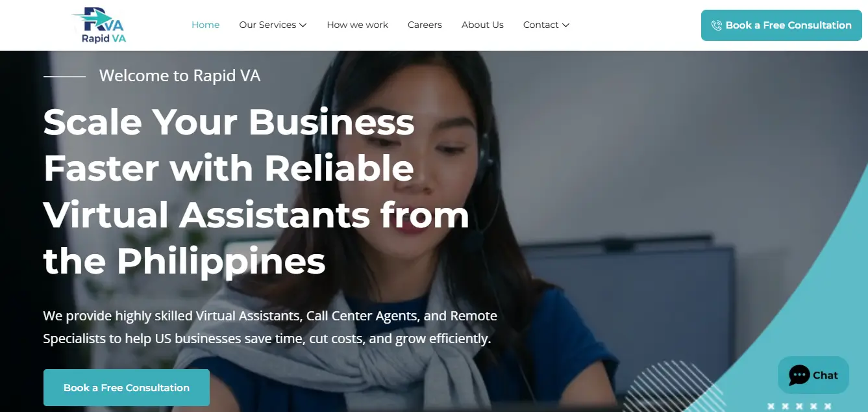Expand the Our Services chevron arrow
The width and height of the screenshot is (868, 412).
click(303, 25)
